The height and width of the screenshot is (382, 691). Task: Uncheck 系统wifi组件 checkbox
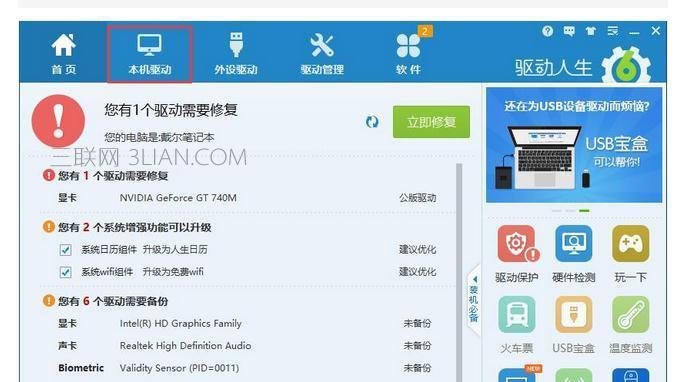tap(65, 272)
